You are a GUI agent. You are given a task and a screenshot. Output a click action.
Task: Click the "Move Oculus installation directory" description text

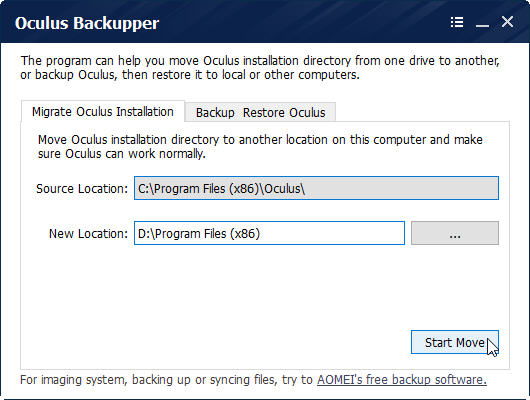click(x=260, y=147)
